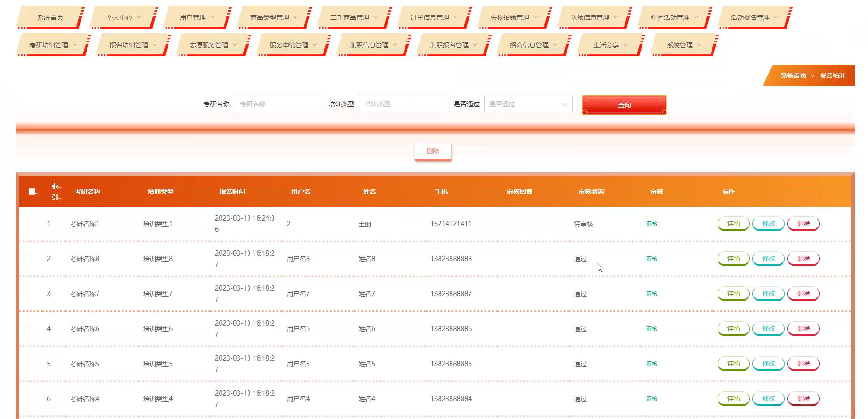View 详情 for row 考研名称7
The height and width of the screenshot is (419, 868).
[734, 294]
